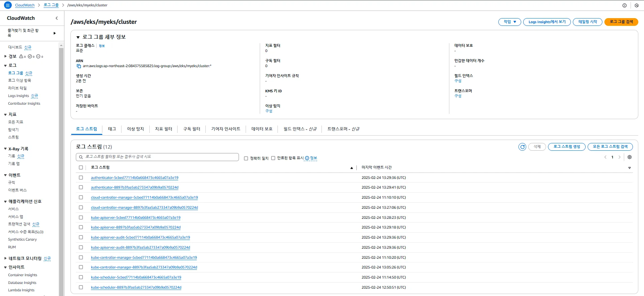Click the alarm triangle icon under 경보
644x296 pixels.
click(21, 56)
